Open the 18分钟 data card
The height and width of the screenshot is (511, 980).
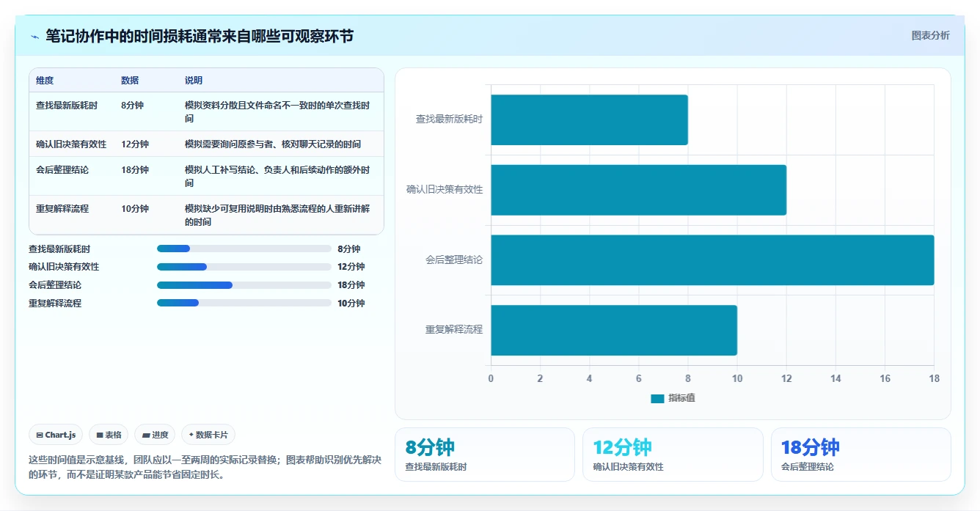[x=860, y=455]
